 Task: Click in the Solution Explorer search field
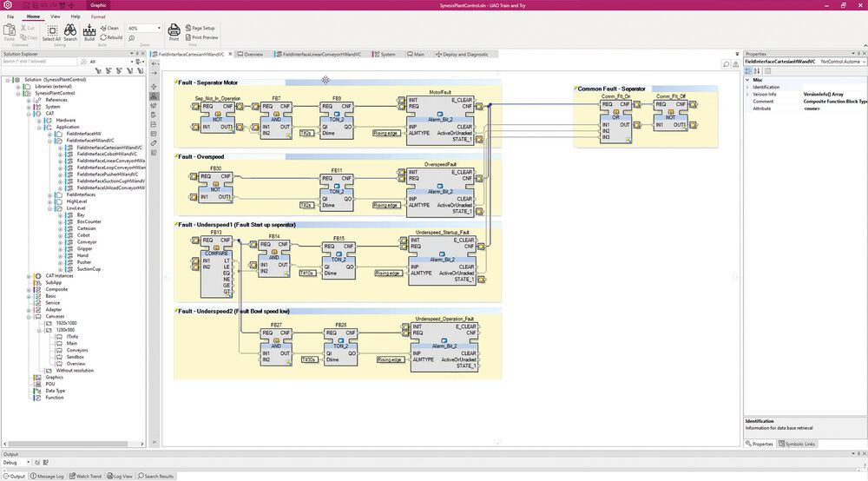click(39, 62)
